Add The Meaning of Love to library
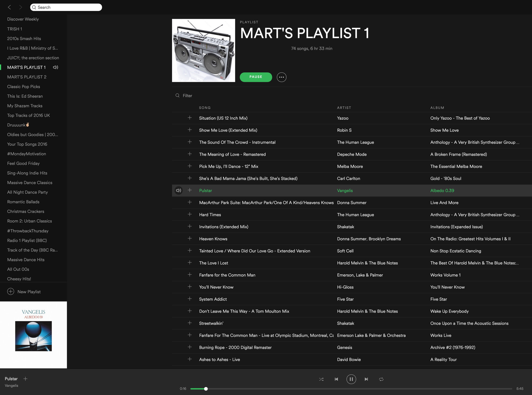 click(190, 154)
